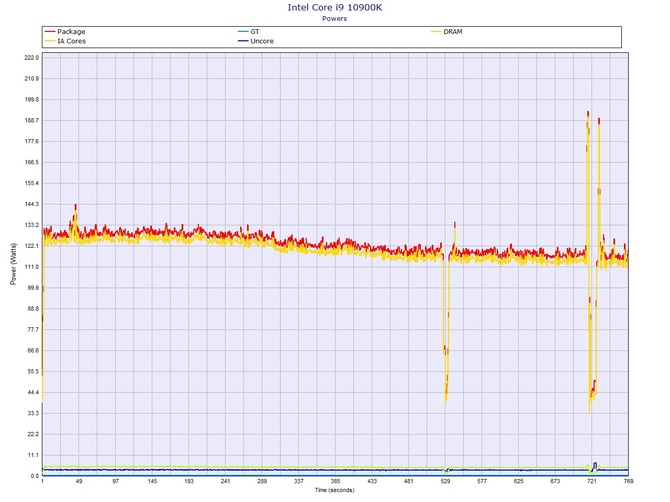This screenshot has height=502, width=670.
Task: Click the 144.3 y-axis value
Action: click(32, 204)
